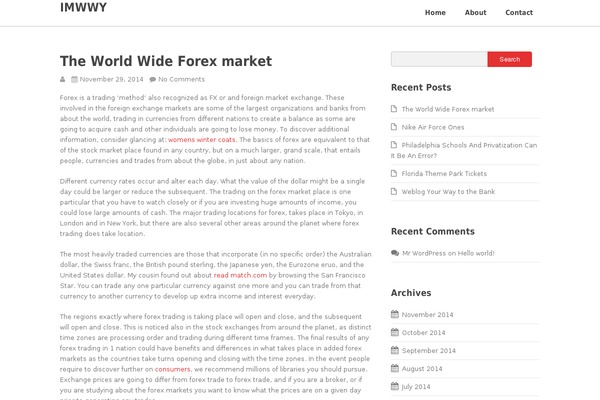Open 'The World Wide Forex market' post title
This screenshot has width=600, height=400.
(166, 61)
